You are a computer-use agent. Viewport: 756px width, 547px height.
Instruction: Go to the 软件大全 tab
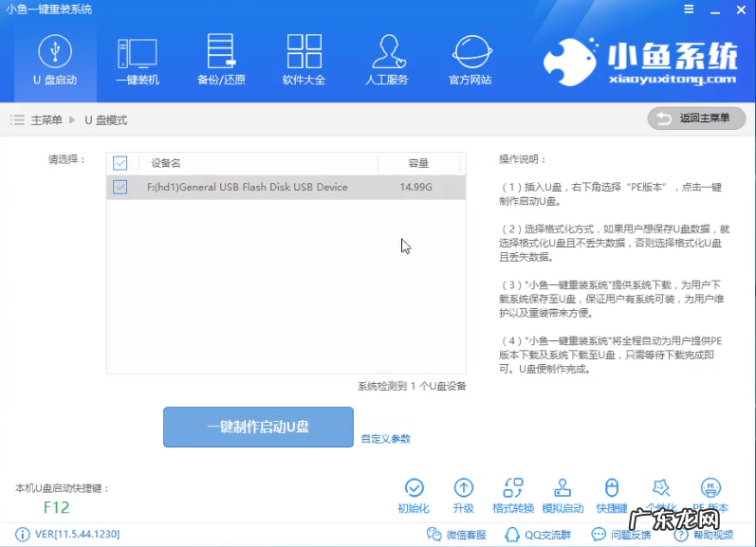(304, 60)
